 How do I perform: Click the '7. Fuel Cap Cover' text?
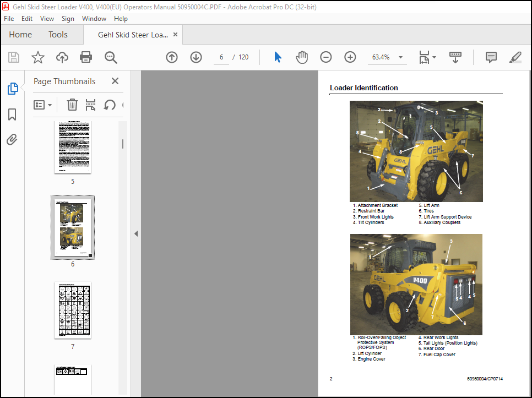click(437, 355)
